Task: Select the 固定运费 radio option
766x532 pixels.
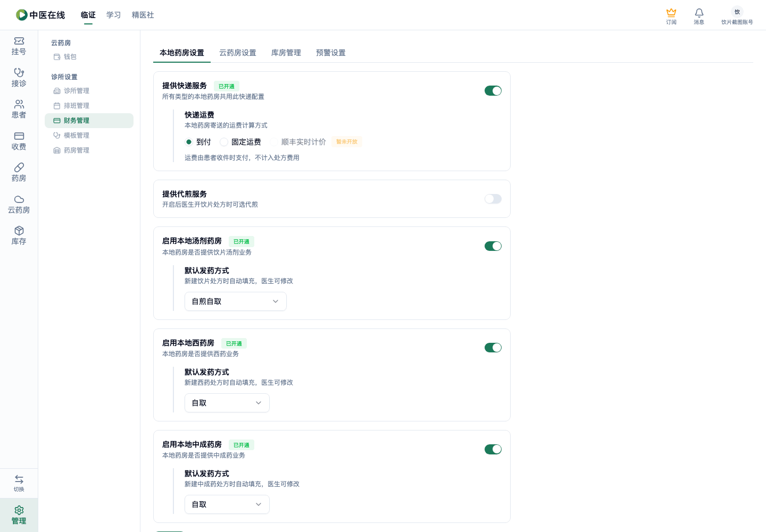Action: coord(224,142)
